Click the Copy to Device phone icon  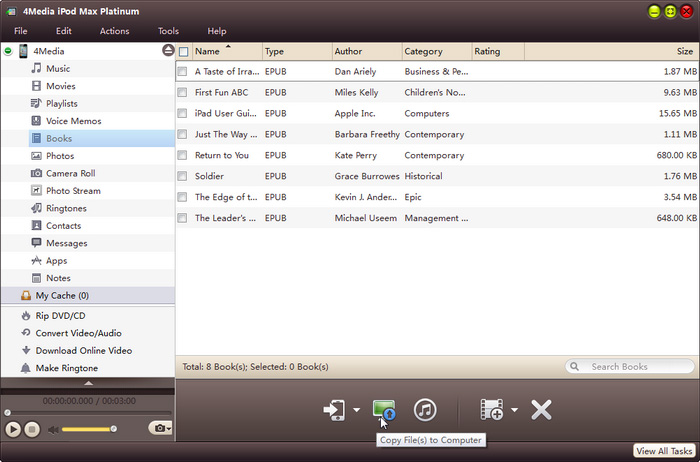[x=334, y=409]
